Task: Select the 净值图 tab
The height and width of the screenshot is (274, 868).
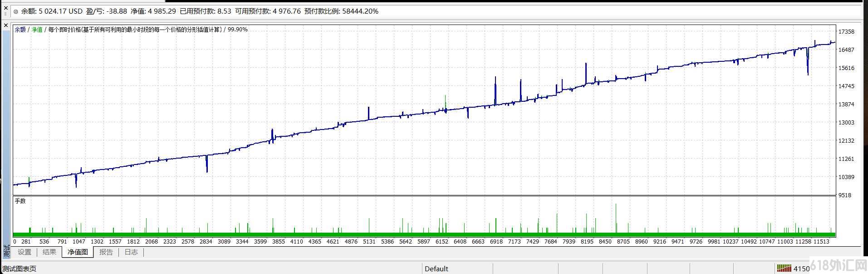Action: (x=78, y=252)
